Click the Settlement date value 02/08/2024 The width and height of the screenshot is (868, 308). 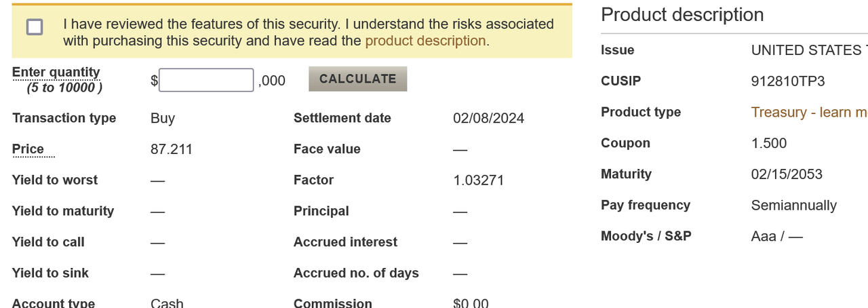click(488, 118)
